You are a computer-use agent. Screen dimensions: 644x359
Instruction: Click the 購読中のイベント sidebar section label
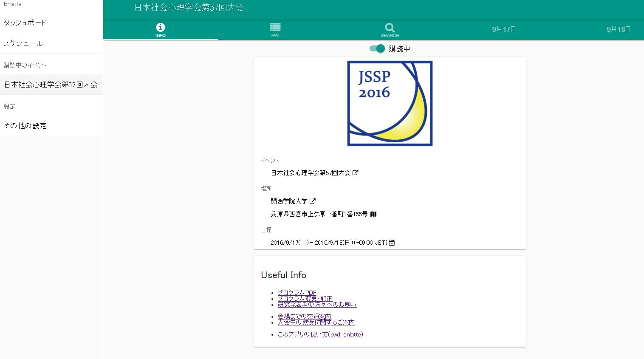point(25,65)
